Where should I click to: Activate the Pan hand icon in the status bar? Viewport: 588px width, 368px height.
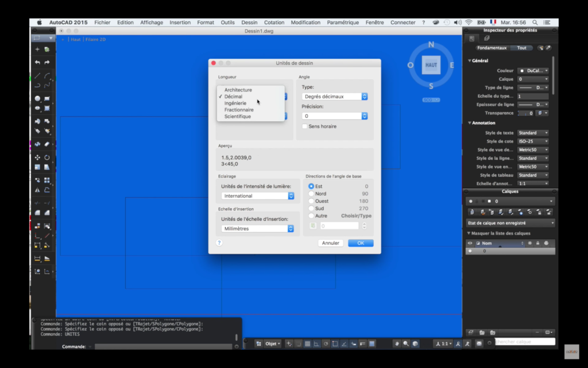click(x=396, y=343)
